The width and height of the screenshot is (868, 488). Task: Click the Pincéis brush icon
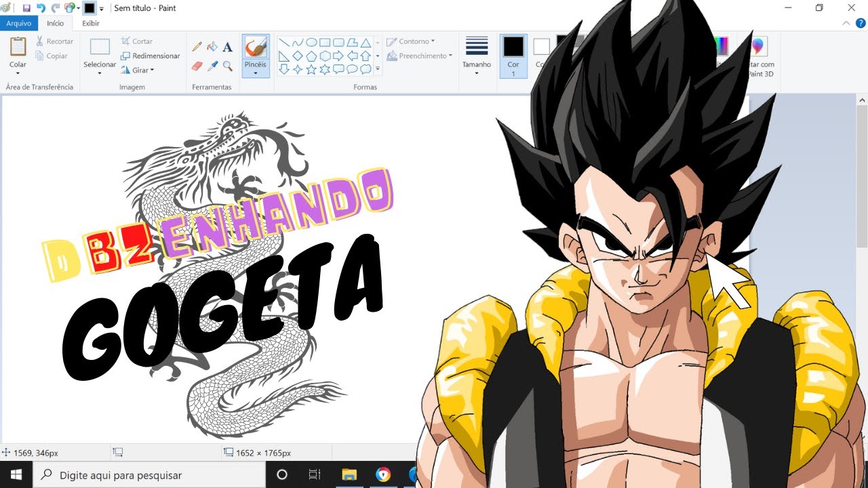(x=256, y=47)
